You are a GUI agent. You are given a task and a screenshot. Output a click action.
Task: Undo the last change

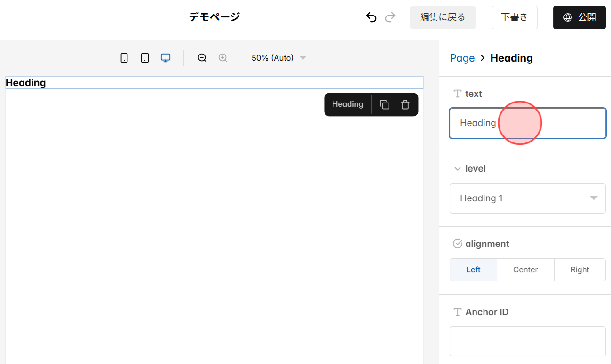[371, 17]
